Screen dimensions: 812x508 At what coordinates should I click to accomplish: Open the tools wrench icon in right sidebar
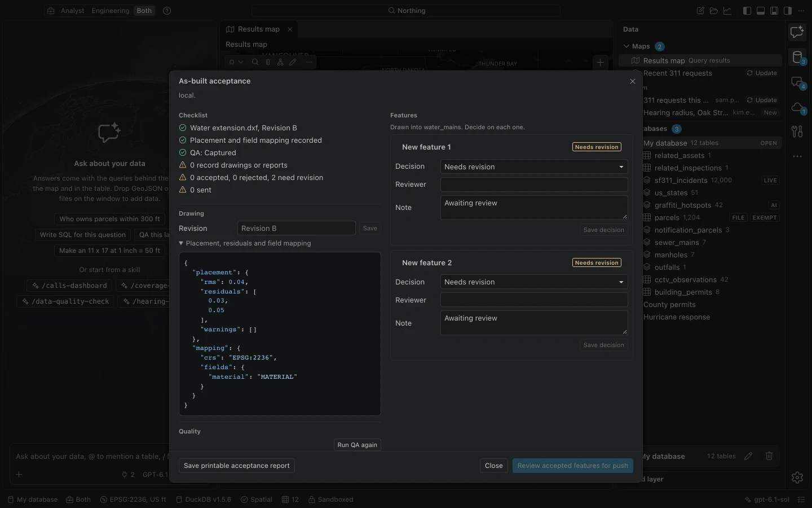(797, 132)
